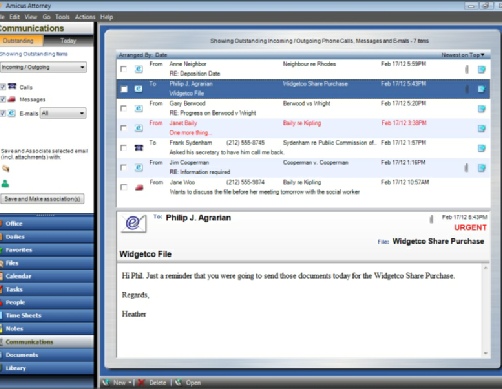Click the New phone icon in the bottom toolbar
Viewport: 502px width, 389px height.
coord(106,382)
